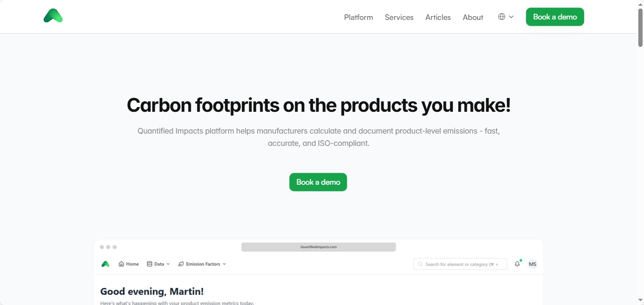Click the hero Book a demo button
This screenshot has height=305, width=644.
(318, 182)
